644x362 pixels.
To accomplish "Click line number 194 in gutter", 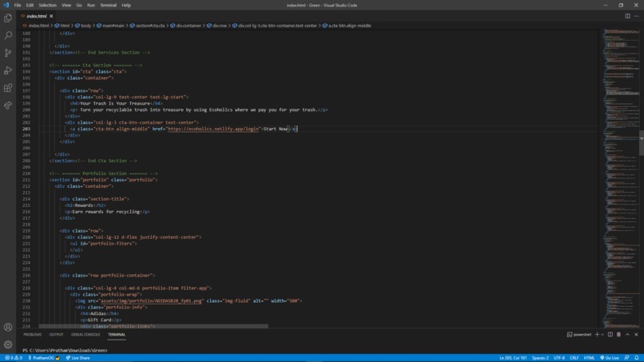I will click(x=26, y=71).
